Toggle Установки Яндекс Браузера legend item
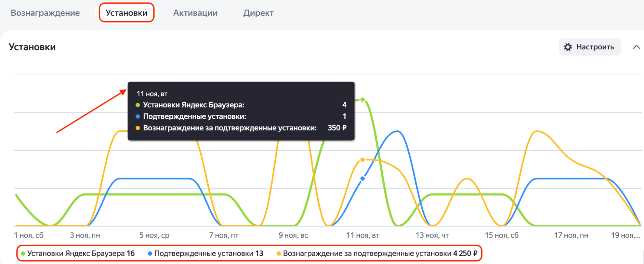This screenshot has width=644, height=264. [78, 253]
